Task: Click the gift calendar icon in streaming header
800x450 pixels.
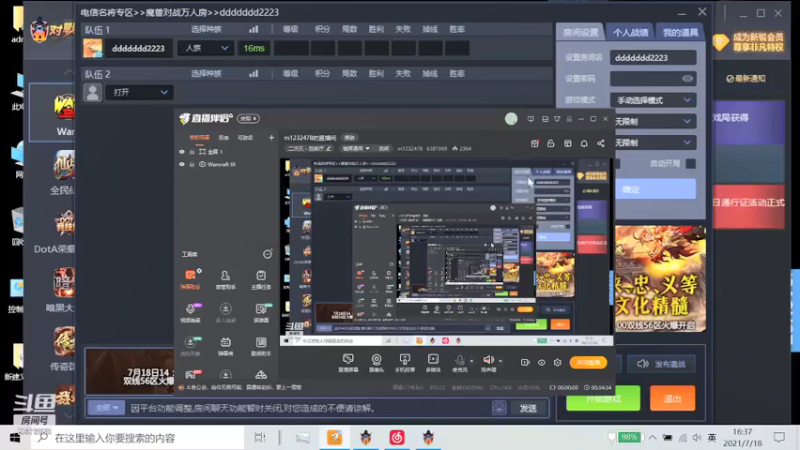Action: point(534,143)
